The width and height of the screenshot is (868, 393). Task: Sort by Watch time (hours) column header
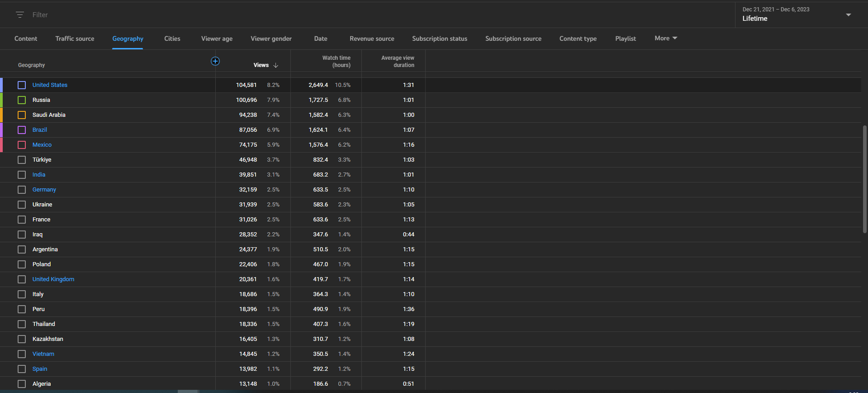pyautogui.click(x=336, y=62)
